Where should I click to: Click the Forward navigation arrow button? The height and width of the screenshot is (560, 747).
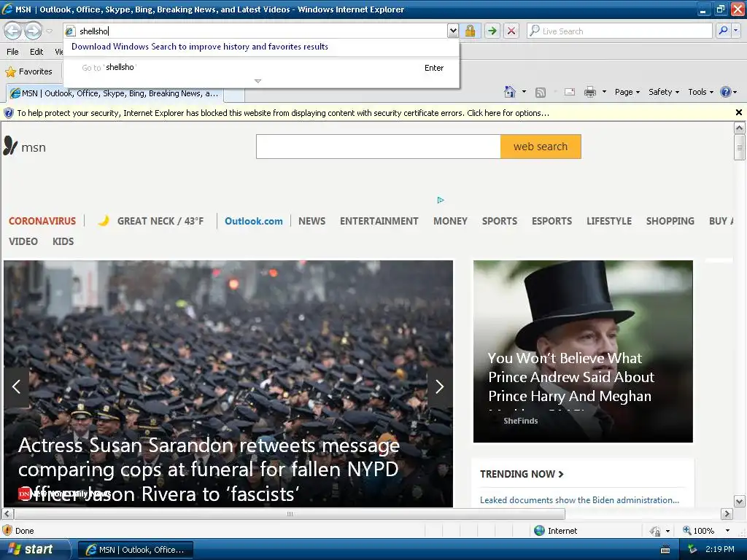point(33,31)
